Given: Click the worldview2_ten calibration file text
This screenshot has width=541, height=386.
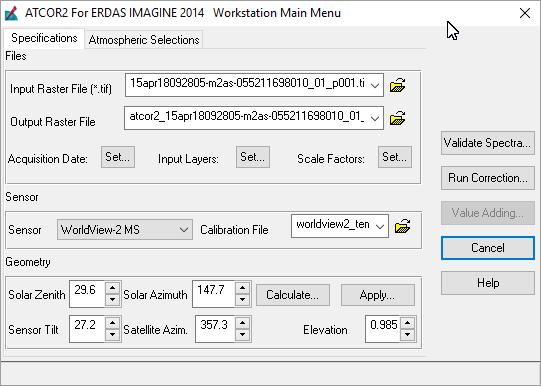Looking at the screenshot, I should (333, 225).
